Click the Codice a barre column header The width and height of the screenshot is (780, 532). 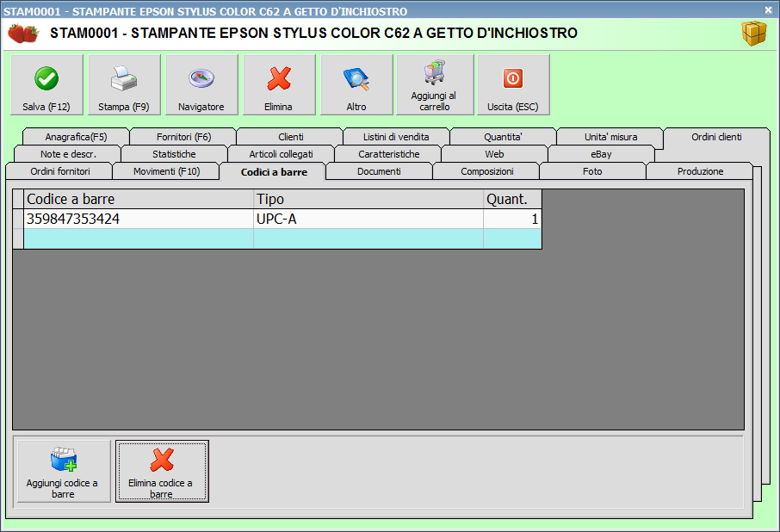(139, 199)
